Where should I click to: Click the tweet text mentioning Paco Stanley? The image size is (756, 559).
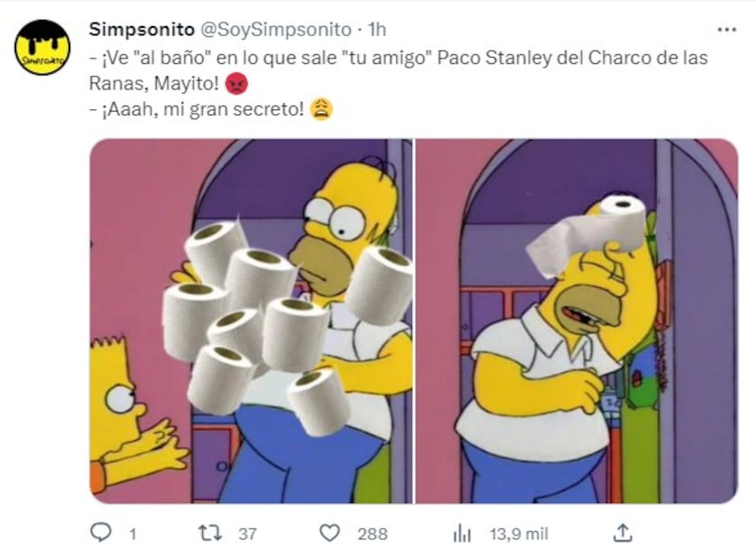point(398,71)
